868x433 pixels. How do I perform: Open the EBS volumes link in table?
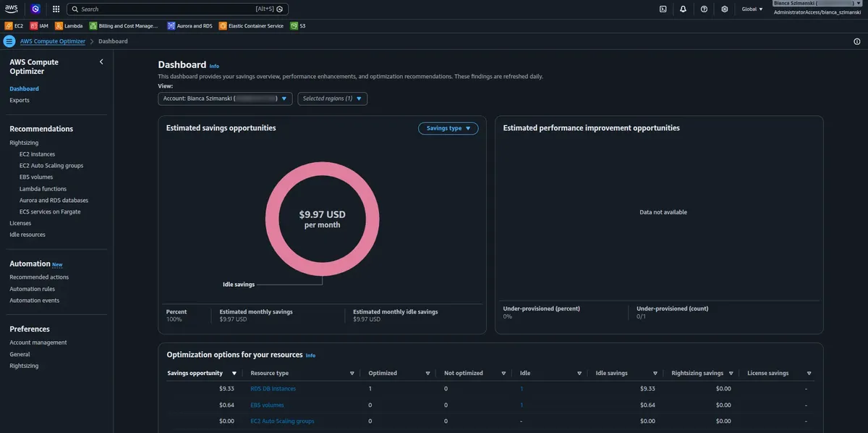(267, 405)
